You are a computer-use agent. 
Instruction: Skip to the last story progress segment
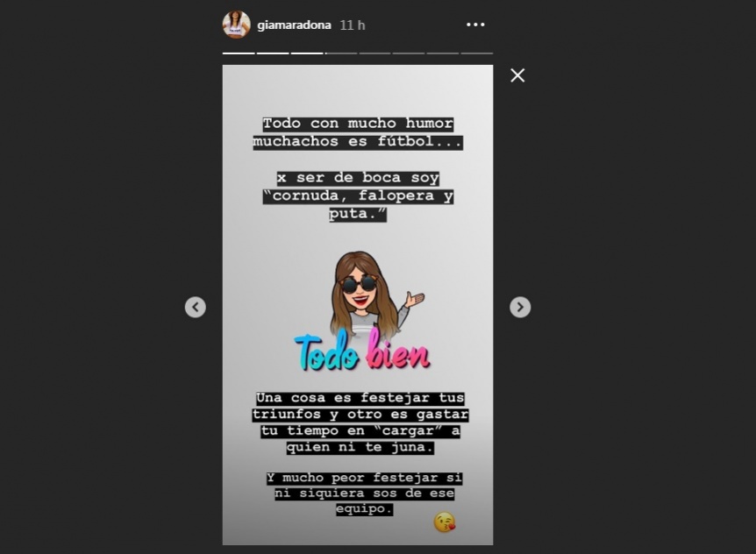coord(476,53)
